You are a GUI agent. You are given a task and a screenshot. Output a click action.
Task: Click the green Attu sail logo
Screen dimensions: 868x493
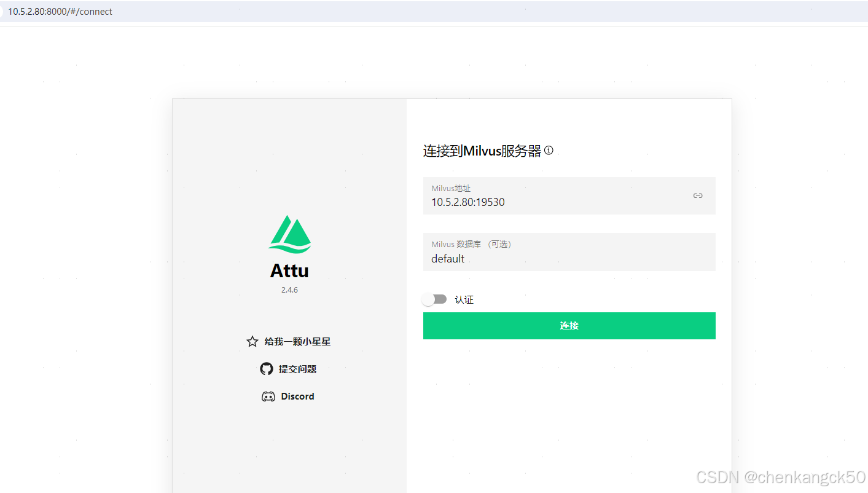click(x=289, y=234)
